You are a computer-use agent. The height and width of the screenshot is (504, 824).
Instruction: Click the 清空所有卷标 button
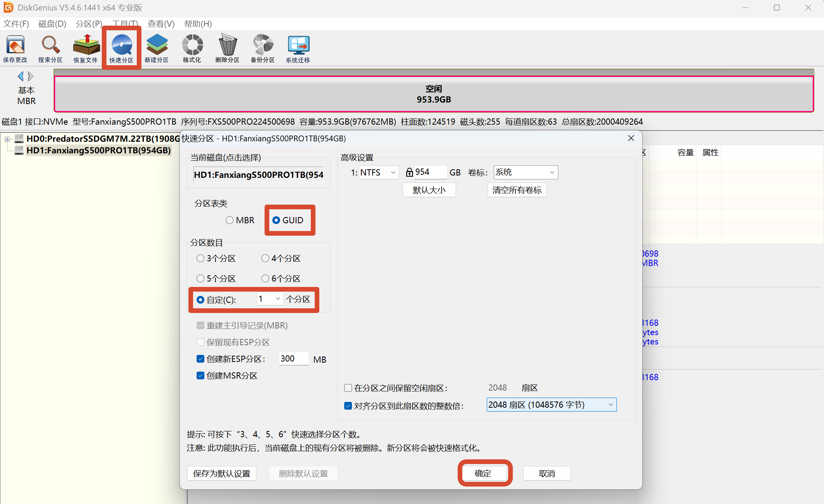pyautogui.click(x=517, y=190)
